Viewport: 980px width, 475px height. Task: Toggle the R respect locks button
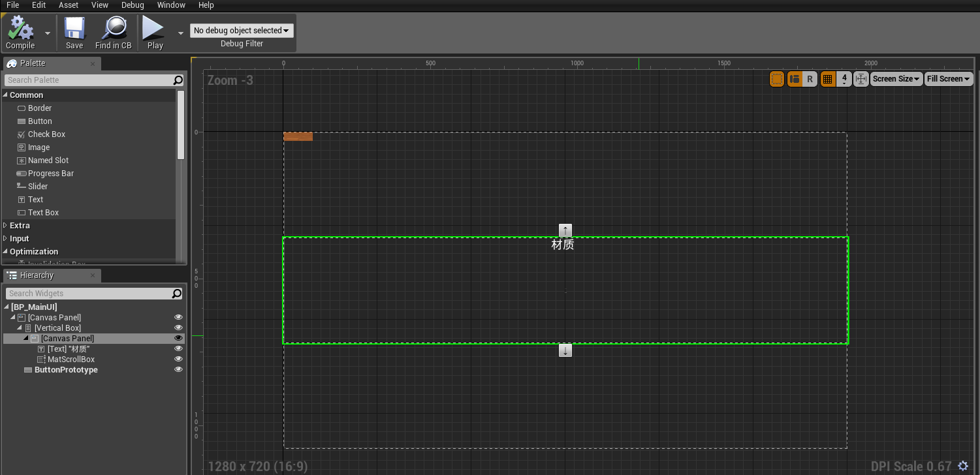[x=810, y=79]
